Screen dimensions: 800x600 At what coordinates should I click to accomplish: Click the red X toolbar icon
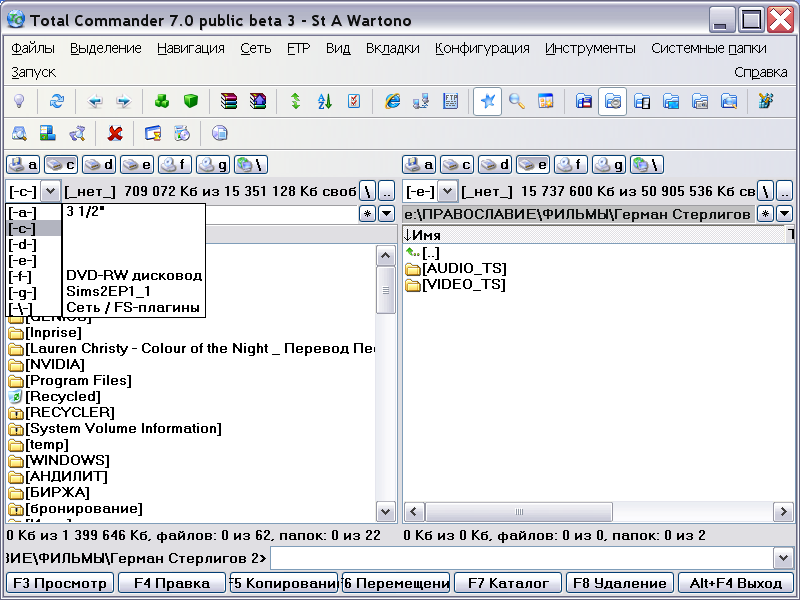tap(115, 134)
